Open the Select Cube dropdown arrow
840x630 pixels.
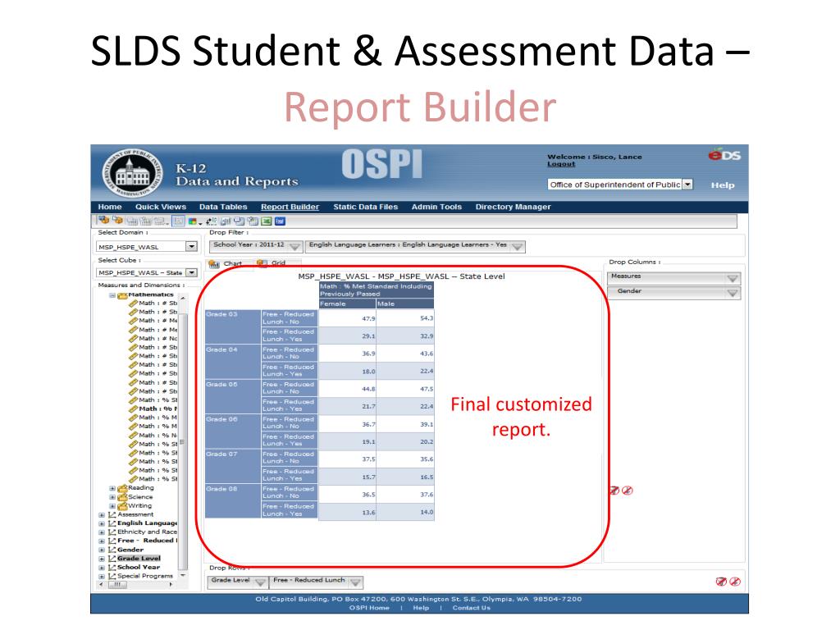click(x=191, y=272)
